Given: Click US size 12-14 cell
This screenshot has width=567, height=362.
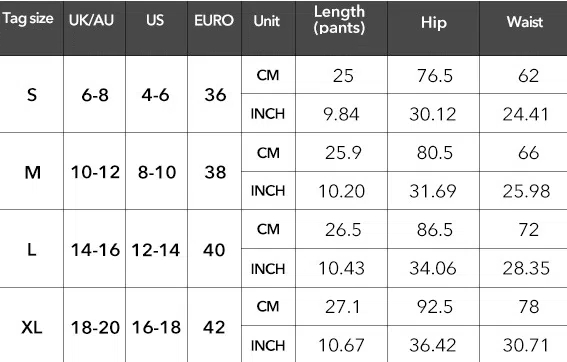Looking at the screenshot, I should [156, 249].
